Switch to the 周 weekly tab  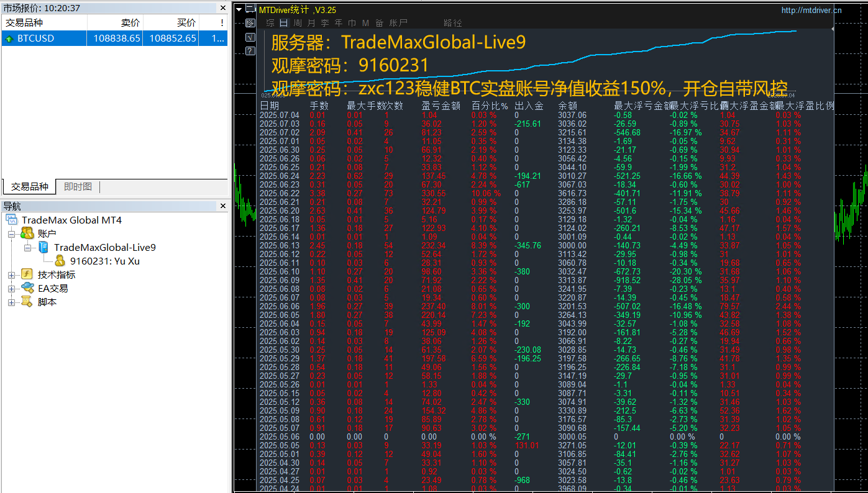coord(298,23)
